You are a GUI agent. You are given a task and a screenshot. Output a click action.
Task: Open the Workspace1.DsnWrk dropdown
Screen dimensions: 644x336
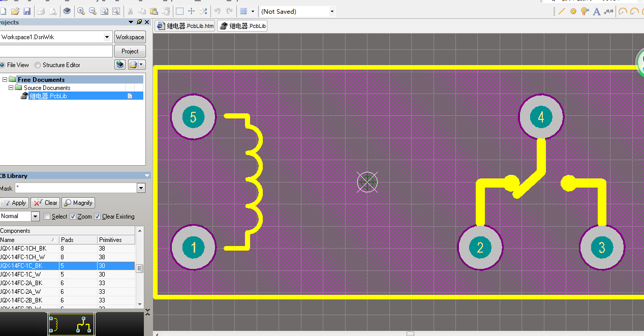click(107, 37)
